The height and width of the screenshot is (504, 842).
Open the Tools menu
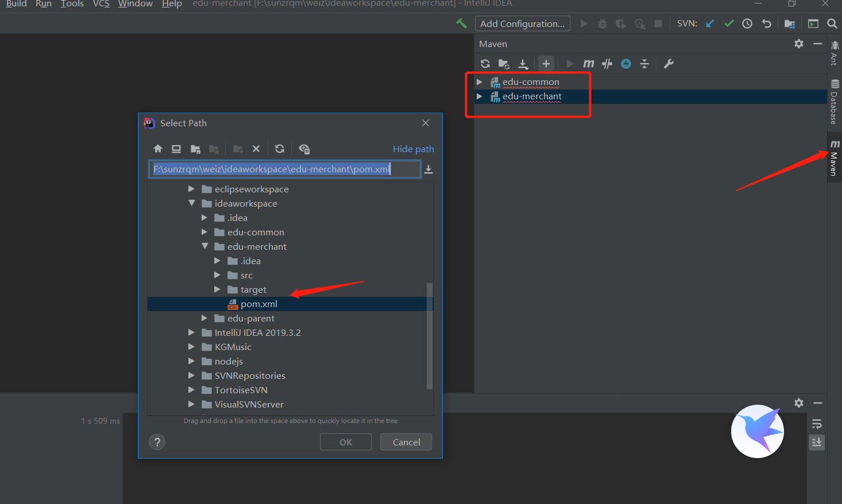click(72, 3)
